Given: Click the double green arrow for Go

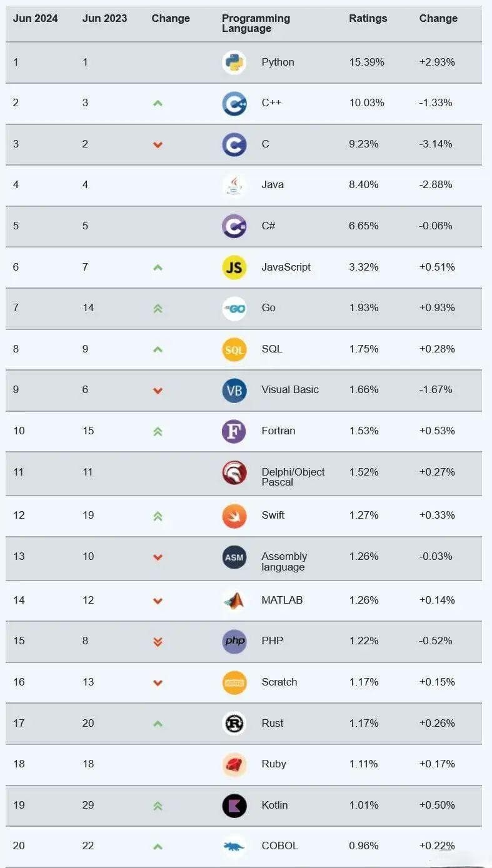Looking at the screenshot, I should [x=158, y=308].
